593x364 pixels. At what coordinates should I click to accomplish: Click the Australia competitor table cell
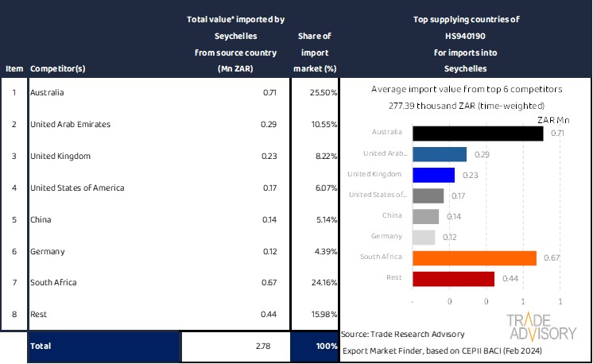(103, 93)
